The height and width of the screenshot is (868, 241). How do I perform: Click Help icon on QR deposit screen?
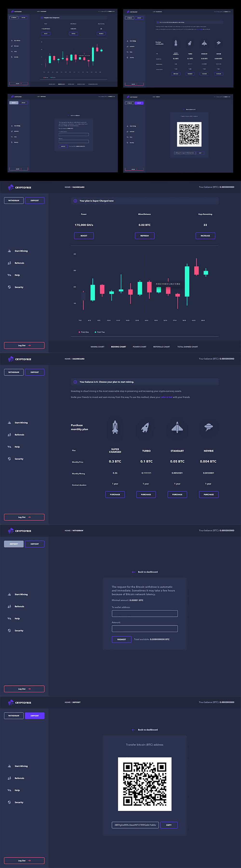[9, 790]
